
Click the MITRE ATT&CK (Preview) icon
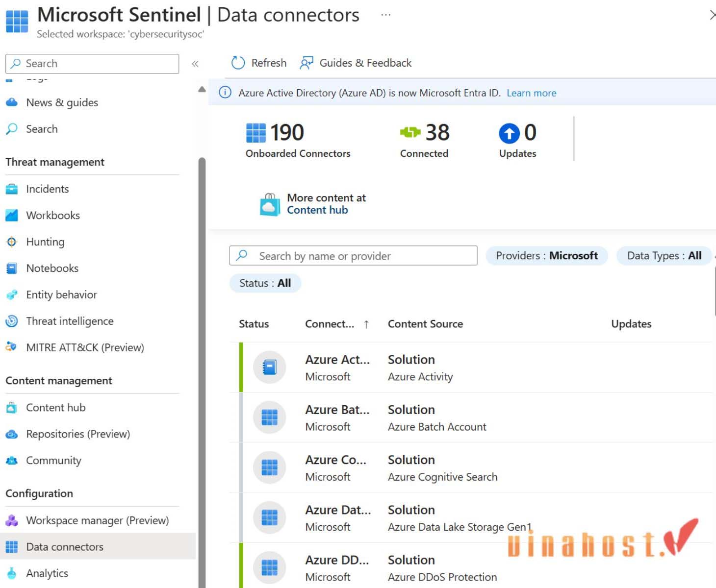(x=12, y=347)
